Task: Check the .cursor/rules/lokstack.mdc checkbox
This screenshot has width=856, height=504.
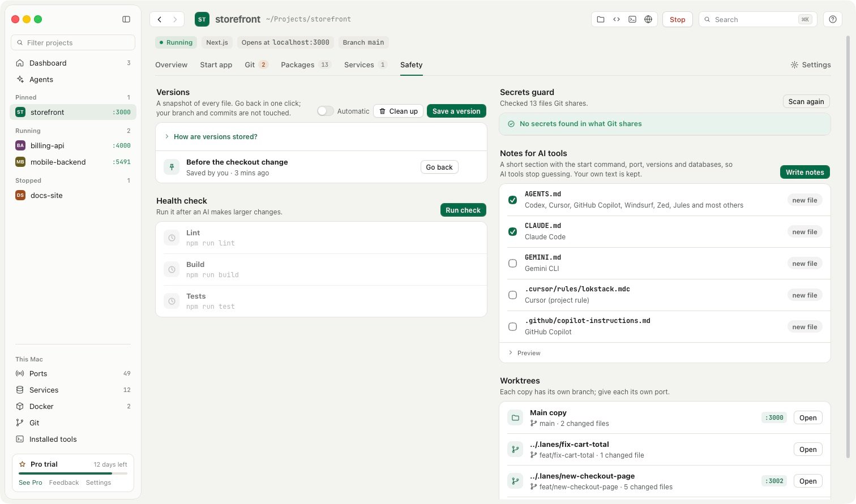Action: click(512, 295)
